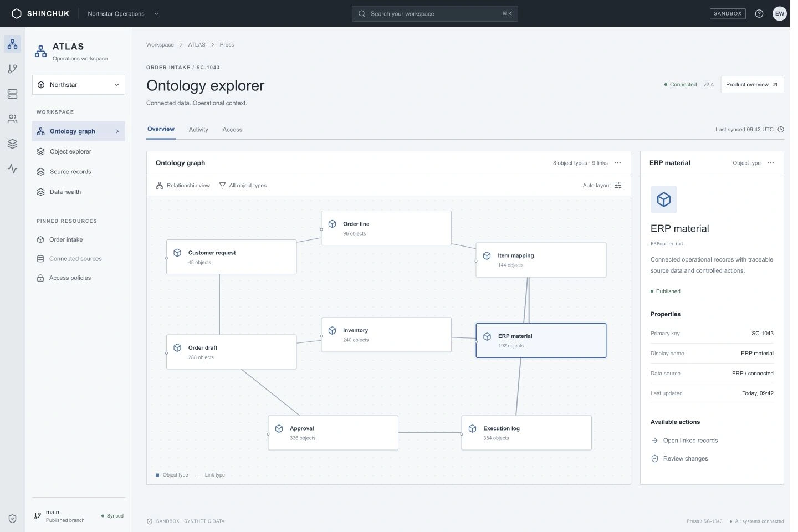Open Source records in the sidebar
The height and width of the screenshot is (532, 798).
click(79, 172)
